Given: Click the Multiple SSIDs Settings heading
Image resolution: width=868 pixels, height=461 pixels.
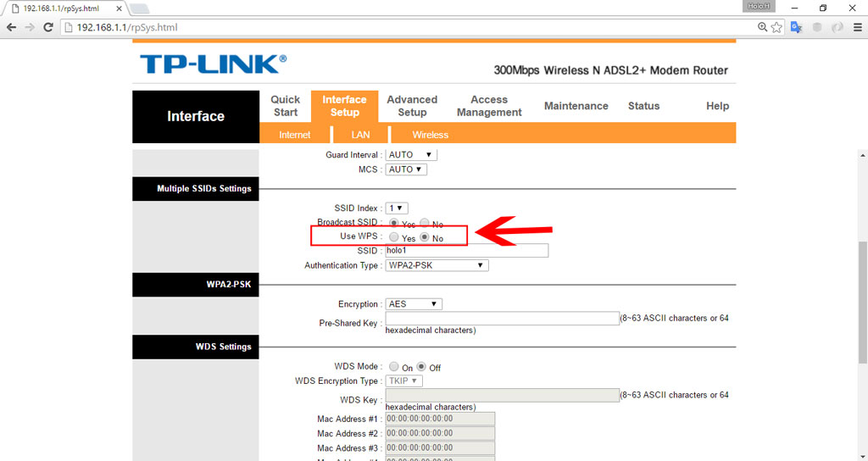Looking at the screenshot, I should click(196, 189).
